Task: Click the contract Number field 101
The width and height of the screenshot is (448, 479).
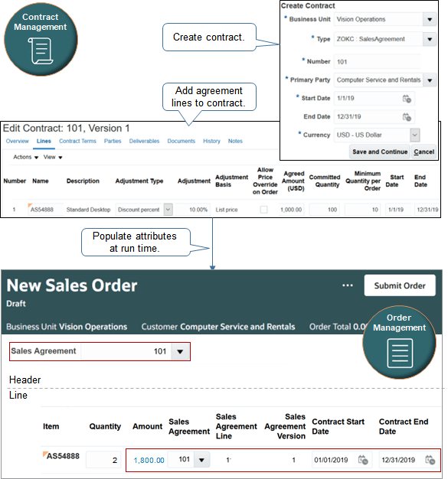Action: pyautogui.click(x=377, y=62)
